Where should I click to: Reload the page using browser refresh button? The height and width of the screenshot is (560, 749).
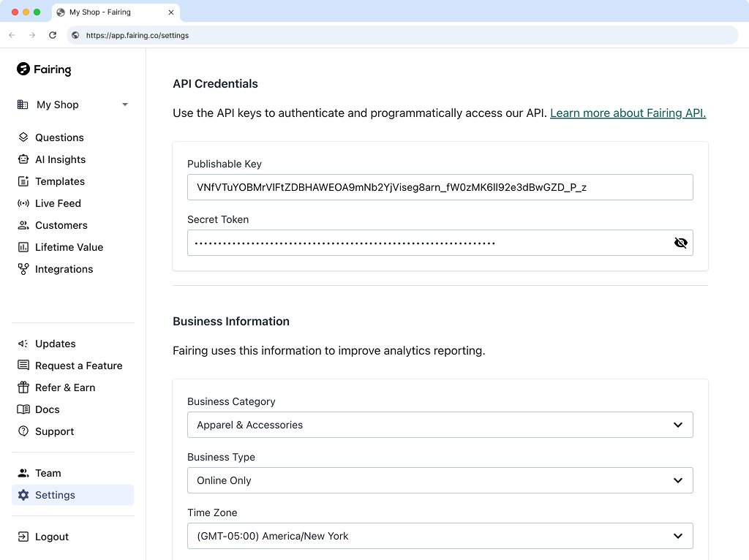point(53,35)
